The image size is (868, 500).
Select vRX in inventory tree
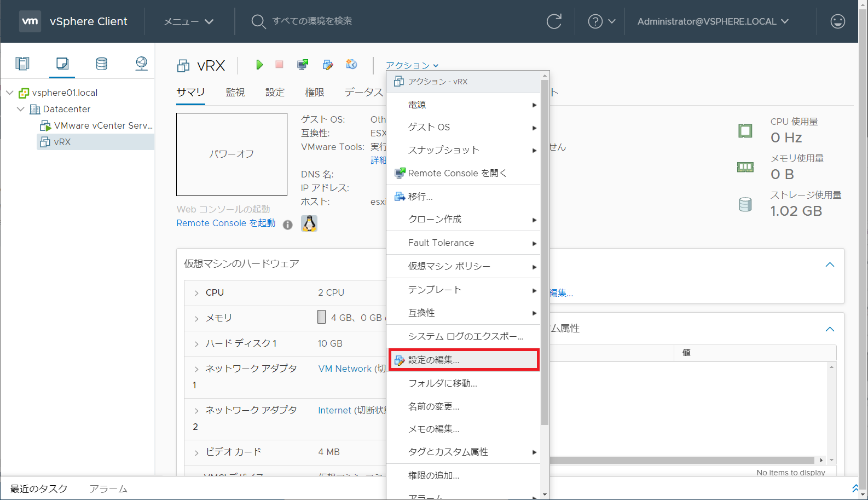(x=95, y=142)
